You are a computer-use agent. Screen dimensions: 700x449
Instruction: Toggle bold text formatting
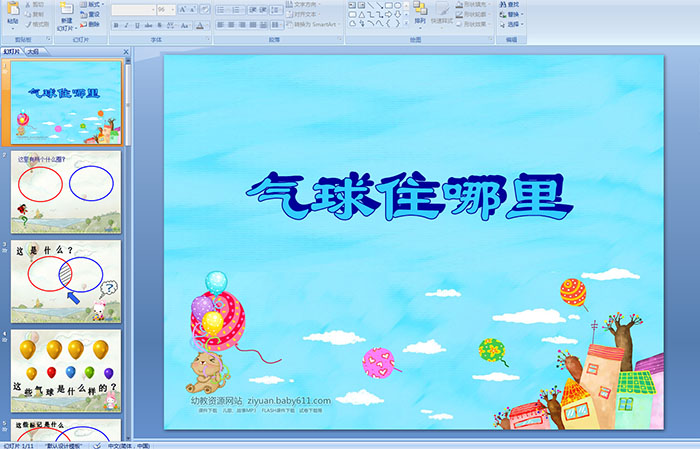pos(114,25)
